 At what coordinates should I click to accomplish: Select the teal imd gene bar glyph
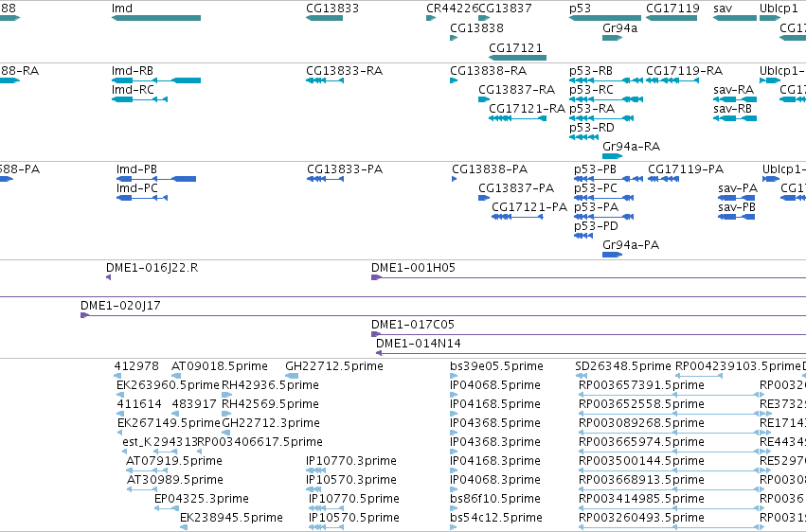coord(156,18)
